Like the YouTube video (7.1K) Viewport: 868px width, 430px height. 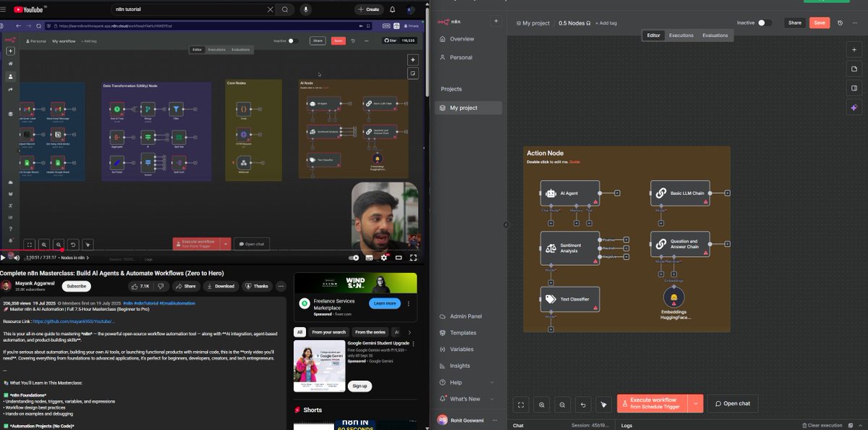140,286
